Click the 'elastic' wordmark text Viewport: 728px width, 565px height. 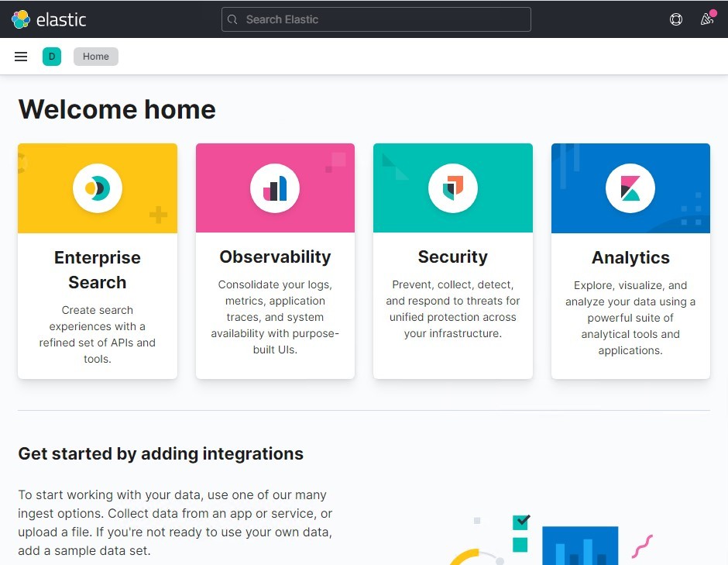[x=61, y=19]
